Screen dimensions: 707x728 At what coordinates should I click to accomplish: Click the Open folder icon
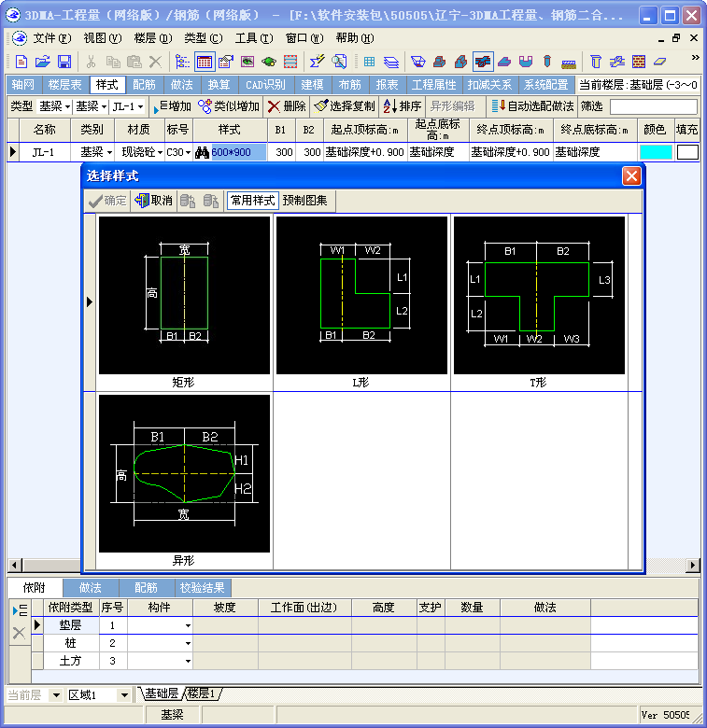point(43,62)
